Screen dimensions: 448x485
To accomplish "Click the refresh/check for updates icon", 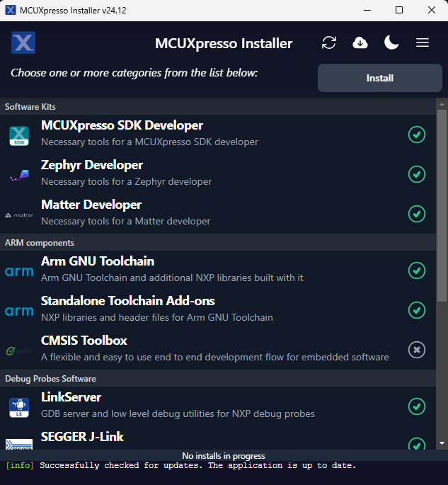I will (x=328, y=42).
